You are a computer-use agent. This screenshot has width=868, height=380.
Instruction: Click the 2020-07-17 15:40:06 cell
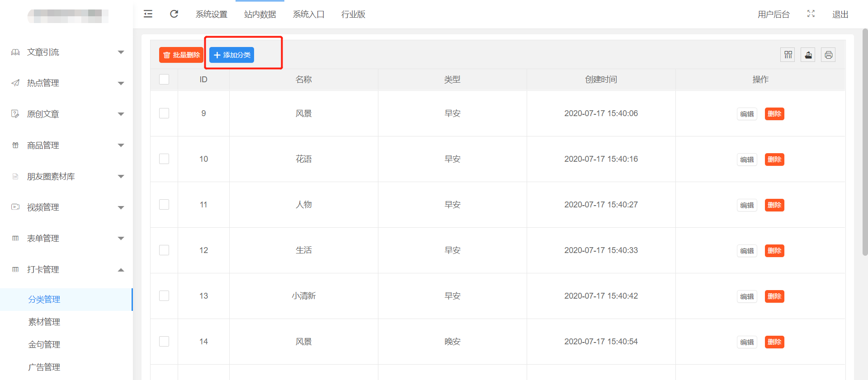601,113
